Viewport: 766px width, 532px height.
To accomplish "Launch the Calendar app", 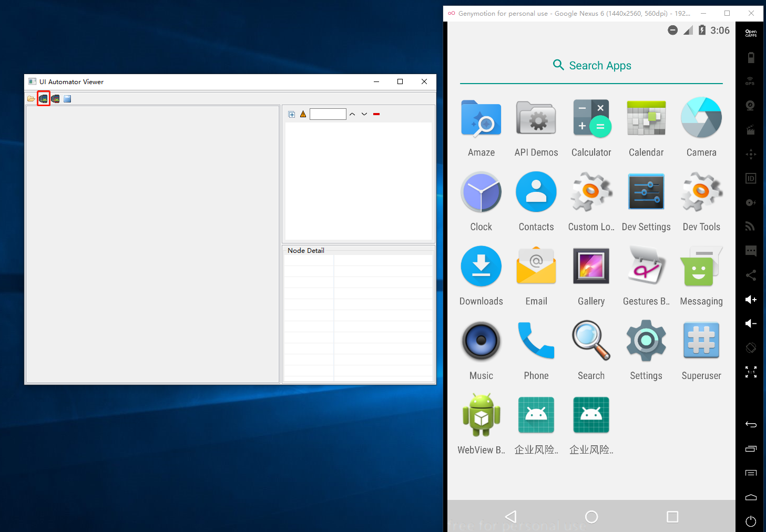I will 646,128.
